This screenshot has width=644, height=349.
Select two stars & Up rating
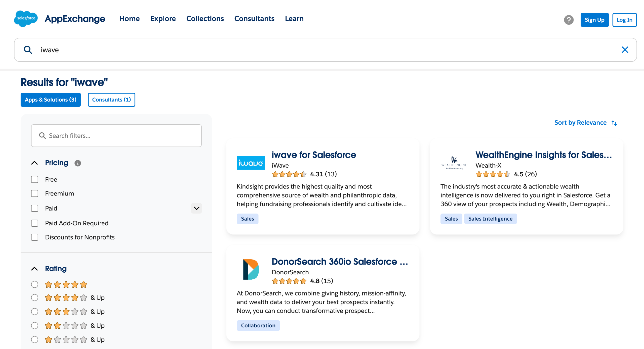[x=34, y=326]
